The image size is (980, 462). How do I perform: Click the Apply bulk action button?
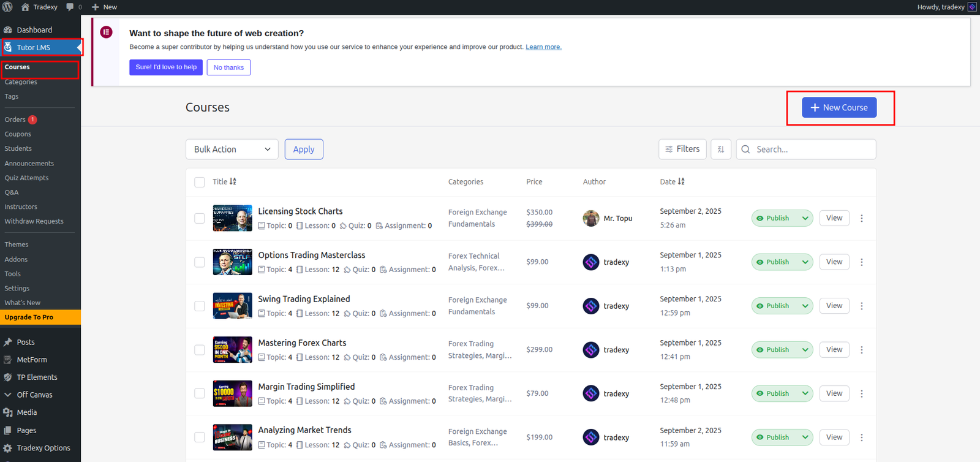(x=304, y=149)
